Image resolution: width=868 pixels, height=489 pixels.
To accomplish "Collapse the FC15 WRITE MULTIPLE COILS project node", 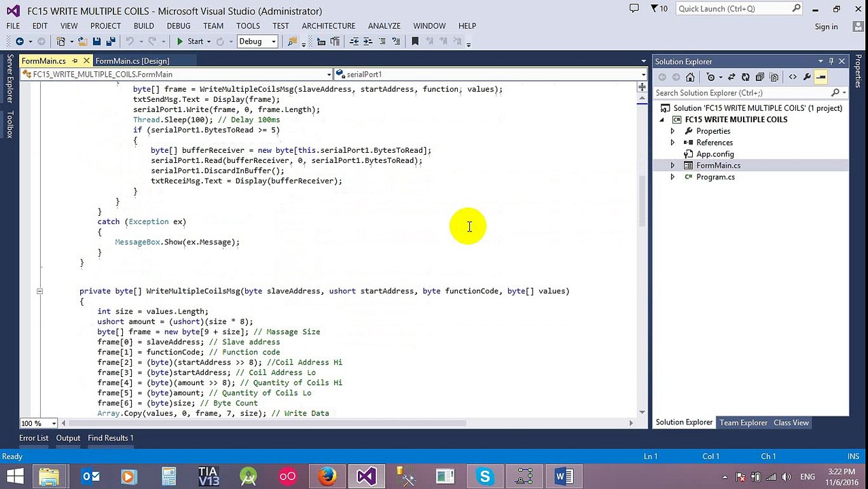I will tap(662, 120).
